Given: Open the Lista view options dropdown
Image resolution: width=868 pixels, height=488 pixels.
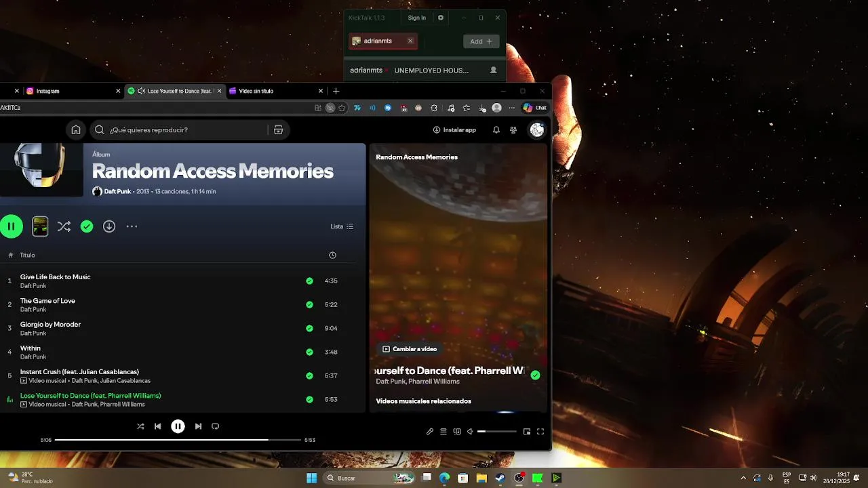Looking at the screenshot, I should (342, 226).
